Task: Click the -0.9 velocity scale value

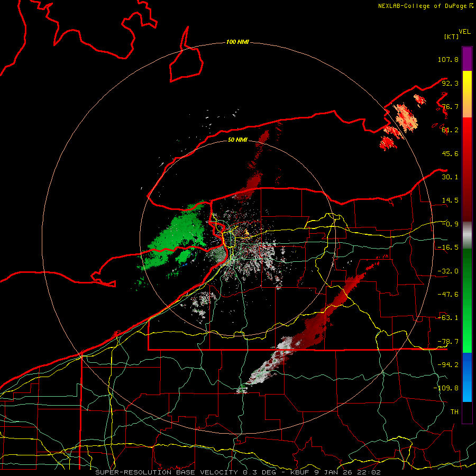Action: coord(450,224)
